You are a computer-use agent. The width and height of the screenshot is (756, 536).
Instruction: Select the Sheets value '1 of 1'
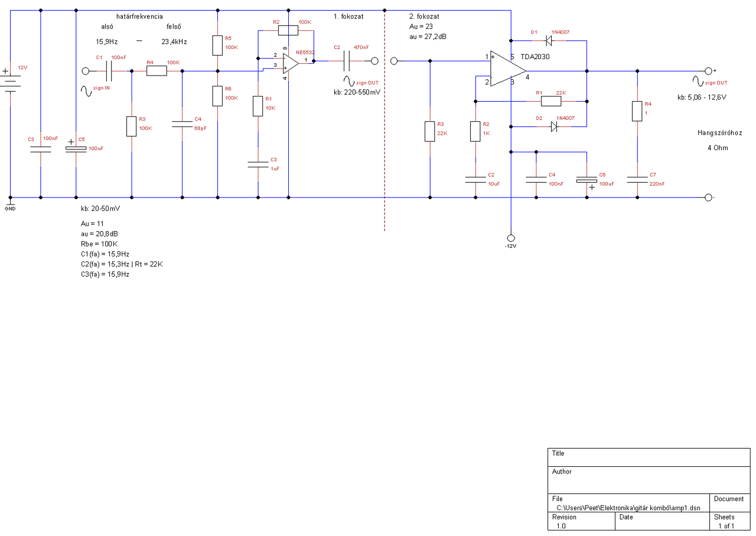tap(726, 525)
